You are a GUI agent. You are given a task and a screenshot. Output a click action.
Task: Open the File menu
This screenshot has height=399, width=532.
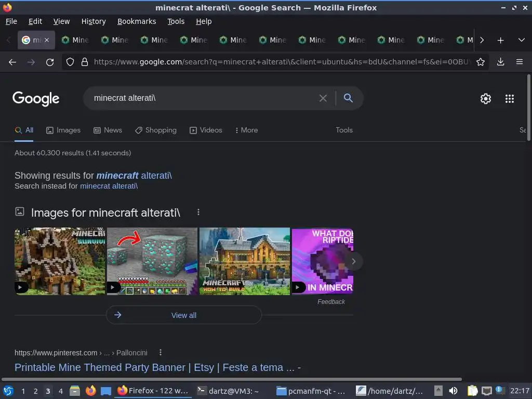(11, 21)
